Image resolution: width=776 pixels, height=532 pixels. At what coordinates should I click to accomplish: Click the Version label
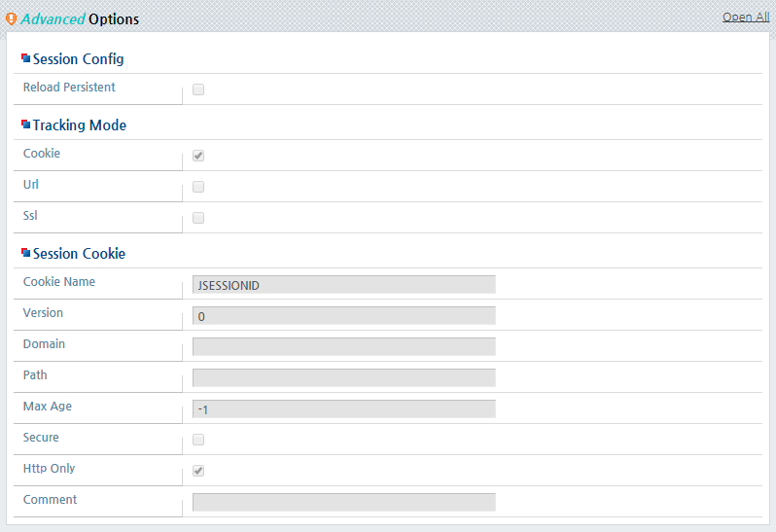point(43,312)
